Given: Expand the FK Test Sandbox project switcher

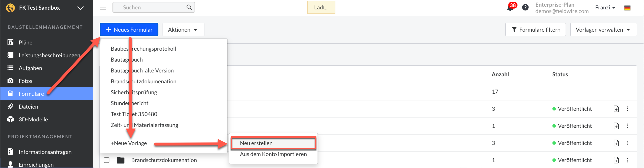Looking at the screenshot, I should click(80, 8).
